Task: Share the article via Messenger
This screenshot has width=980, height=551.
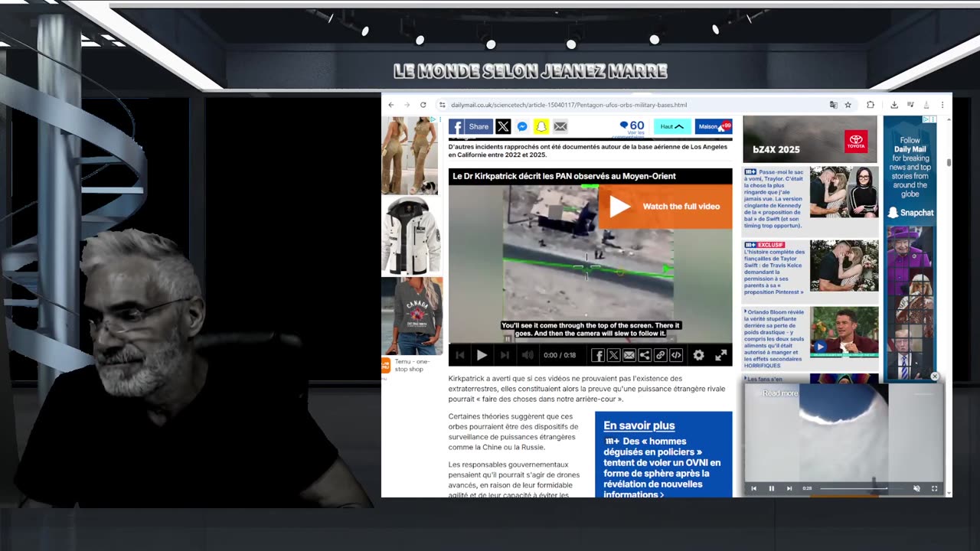Action: pyautogui.click(x=522, y=126)
